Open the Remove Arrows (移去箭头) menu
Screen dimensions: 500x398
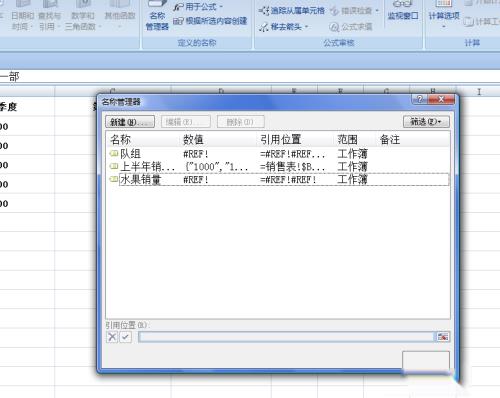point(284,27)
